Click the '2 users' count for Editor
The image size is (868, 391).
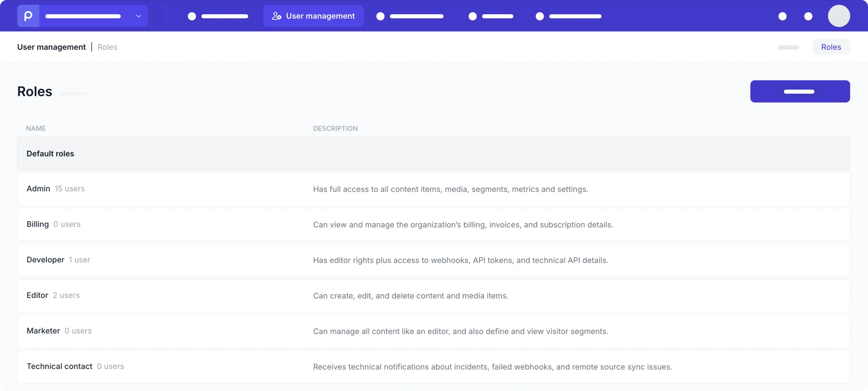[66, 295]
